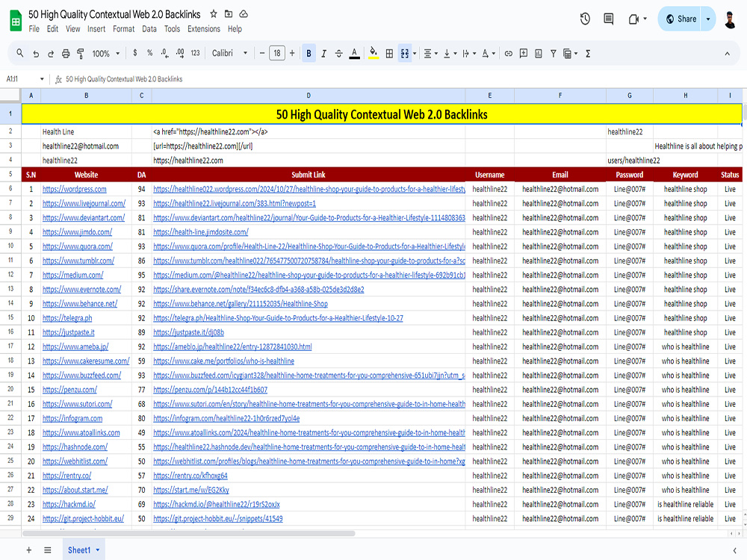Open the zoom 100% dropdown
The width and height of the screenshot is (747, 560).
tap(105, 54)
